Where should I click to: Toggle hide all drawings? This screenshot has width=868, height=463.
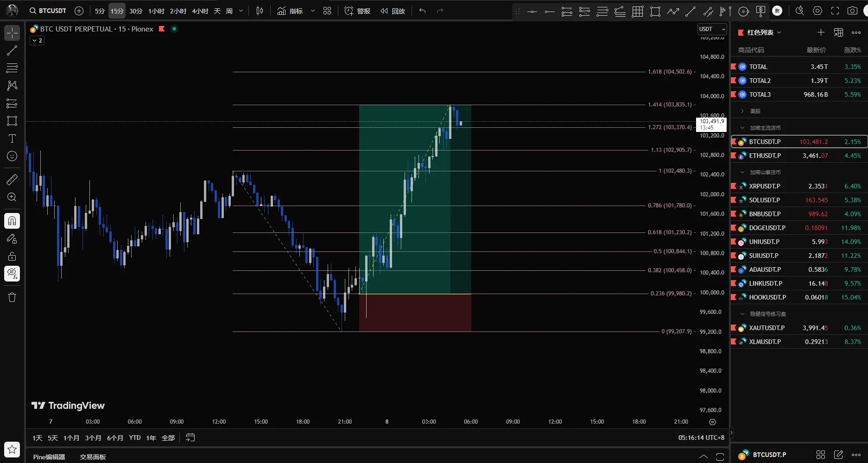pos(12,274)
